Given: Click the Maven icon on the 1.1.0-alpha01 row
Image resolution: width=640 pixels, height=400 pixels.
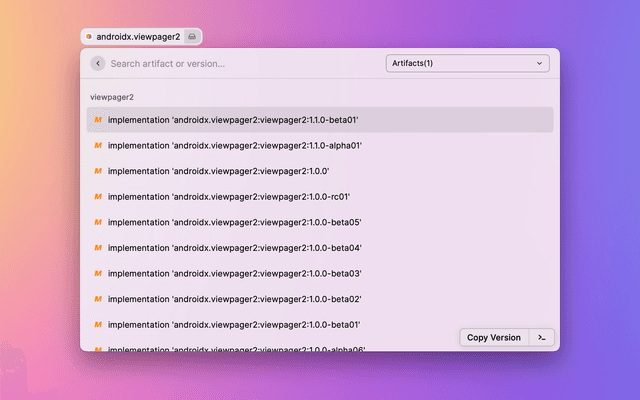Looking at the screenshot, I should point(98,145).
